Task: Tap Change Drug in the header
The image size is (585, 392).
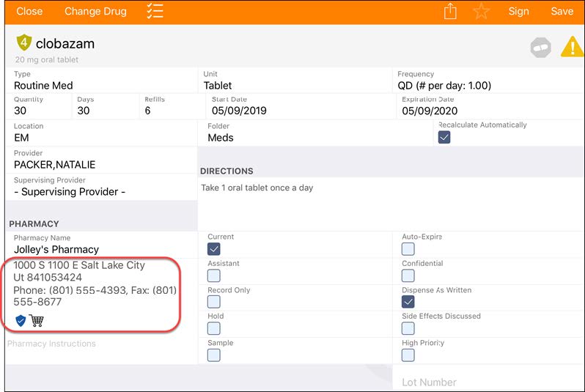Action: (x=95, y=11)
